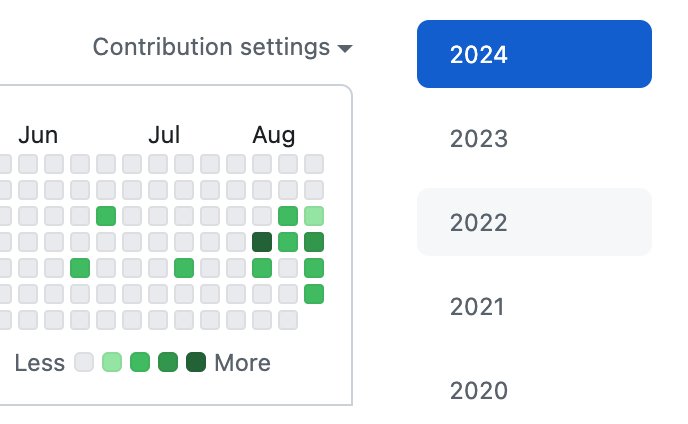Select the single green cell under Jul

pyautogui.click(x=184, y=267)
